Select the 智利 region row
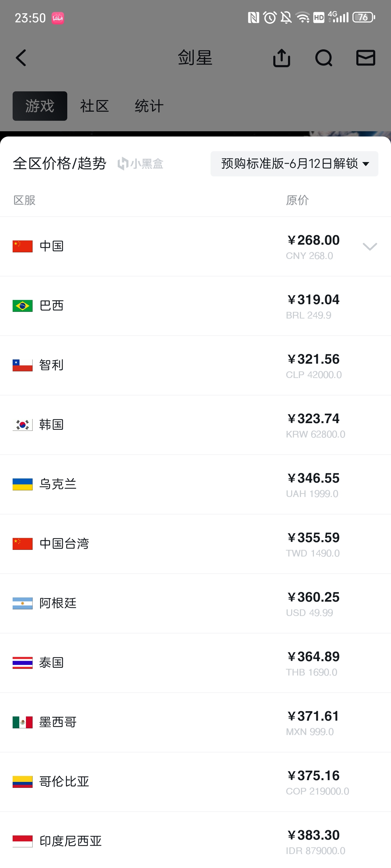 coord(195,365)
